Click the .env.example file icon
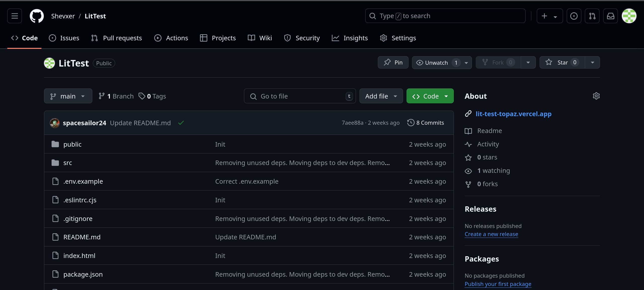The height and width of the screenshot is (290, 644). [x=55, y=181]
